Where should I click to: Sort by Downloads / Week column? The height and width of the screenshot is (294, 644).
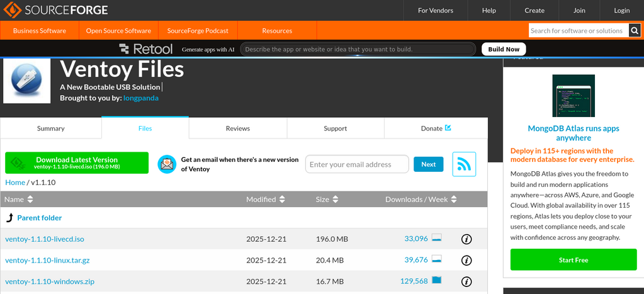click(422, 200)
